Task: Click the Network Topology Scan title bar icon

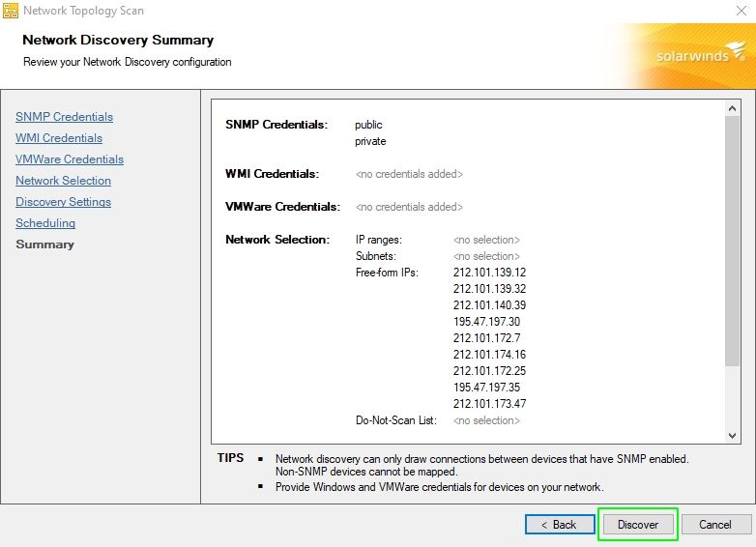Action: (x=11, y=11)
